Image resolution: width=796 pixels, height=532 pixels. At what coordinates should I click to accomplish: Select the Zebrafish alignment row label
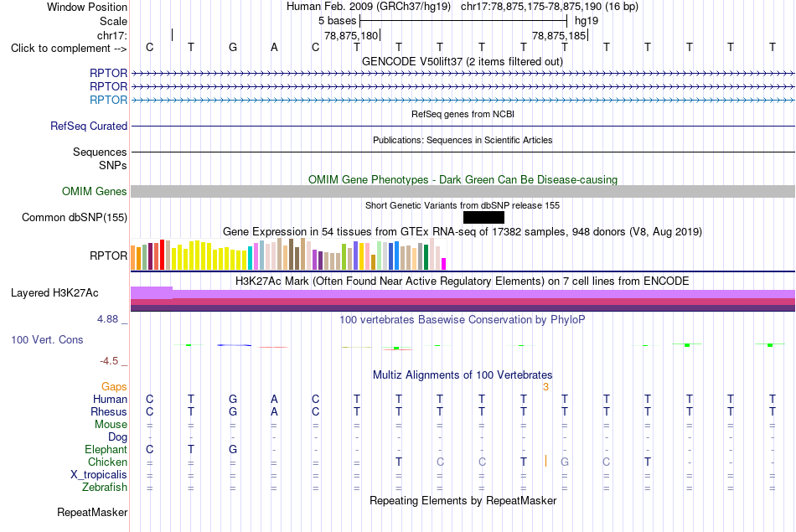(105, 488)
